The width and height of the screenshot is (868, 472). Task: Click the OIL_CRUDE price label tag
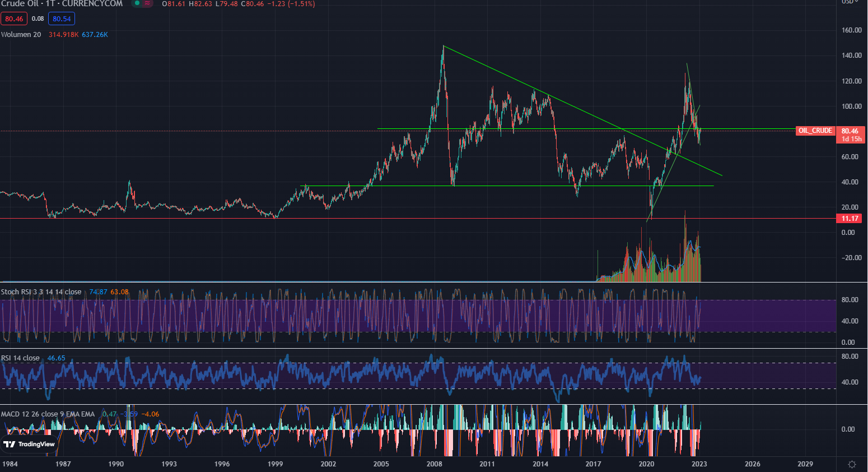815,131
